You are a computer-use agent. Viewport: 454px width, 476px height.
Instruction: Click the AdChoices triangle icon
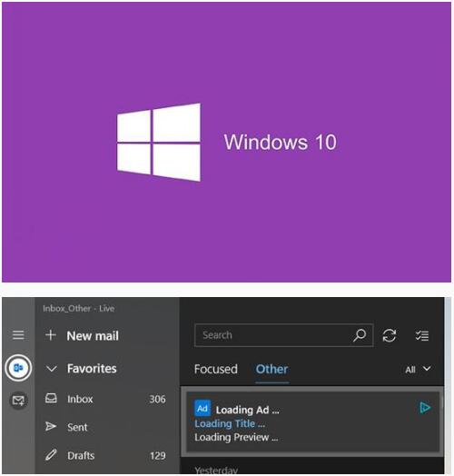(x=425, y=407)
